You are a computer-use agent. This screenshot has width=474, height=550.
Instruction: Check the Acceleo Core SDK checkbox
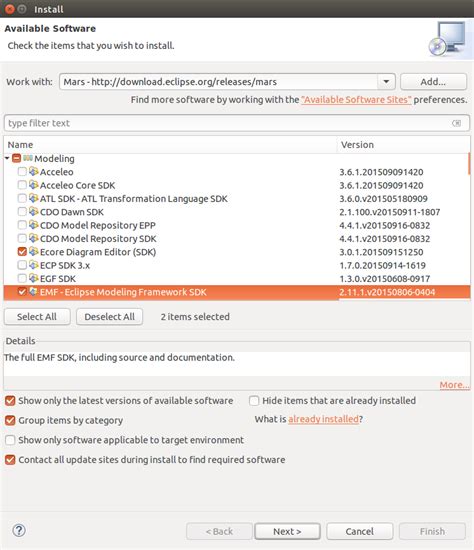(x=22, y=185)
